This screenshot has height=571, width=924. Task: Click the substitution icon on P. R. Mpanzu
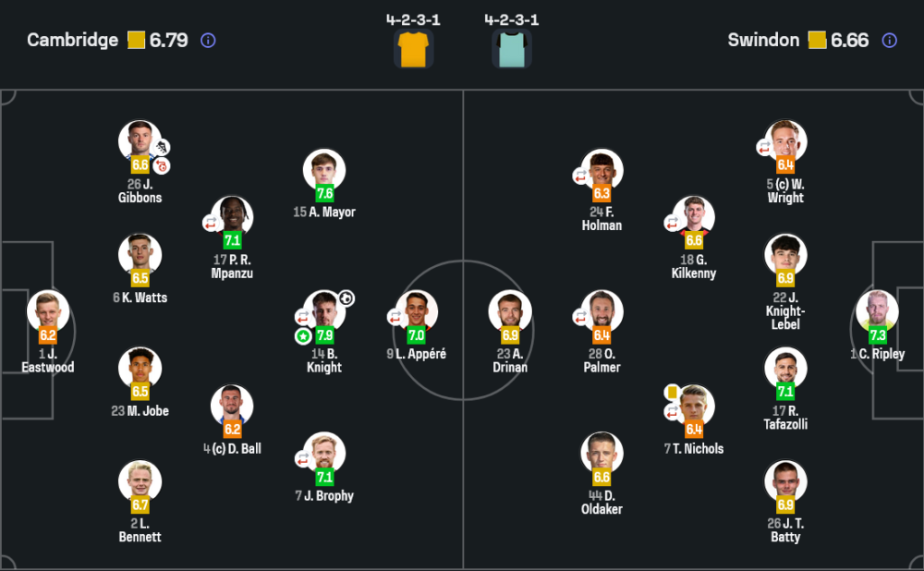[x=212, y=223]
